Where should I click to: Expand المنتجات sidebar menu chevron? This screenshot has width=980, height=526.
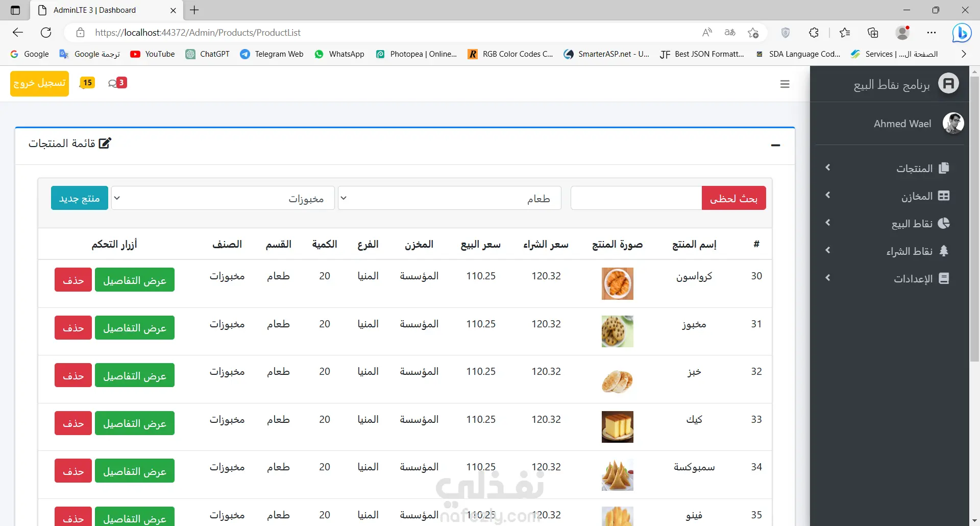pos(828,168)
